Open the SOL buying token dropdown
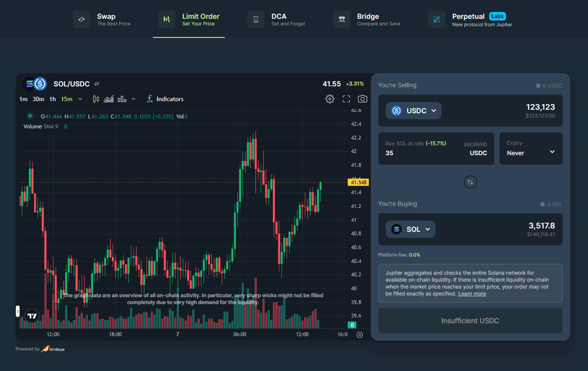The height and width of the screenshot is (371, 588). (411, 229)
